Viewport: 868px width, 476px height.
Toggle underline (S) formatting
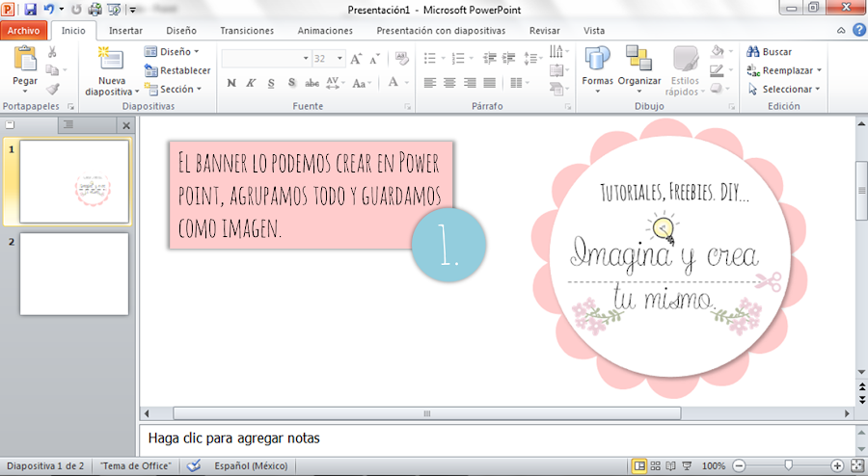coord(271,83)
